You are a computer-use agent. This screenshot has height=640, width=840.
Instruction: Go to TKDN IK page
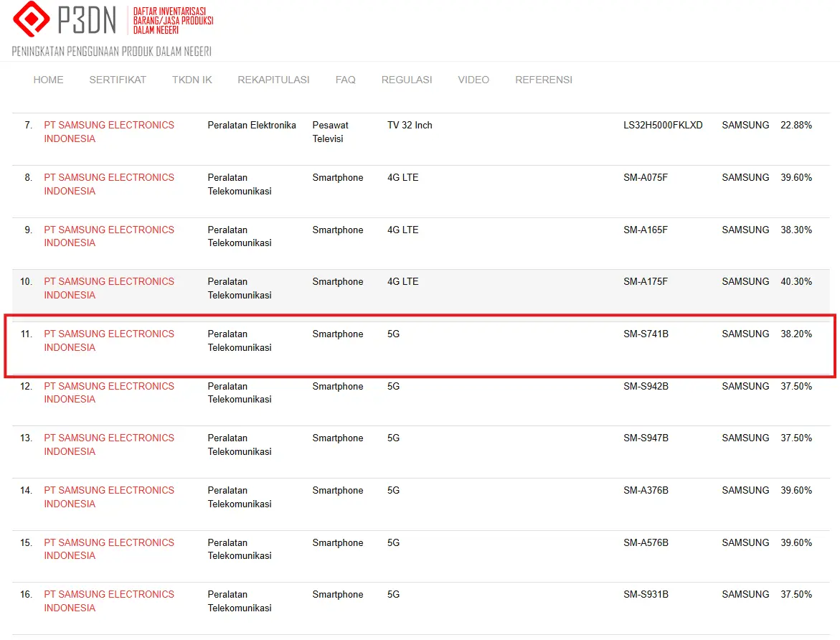(x=192, y=80)
